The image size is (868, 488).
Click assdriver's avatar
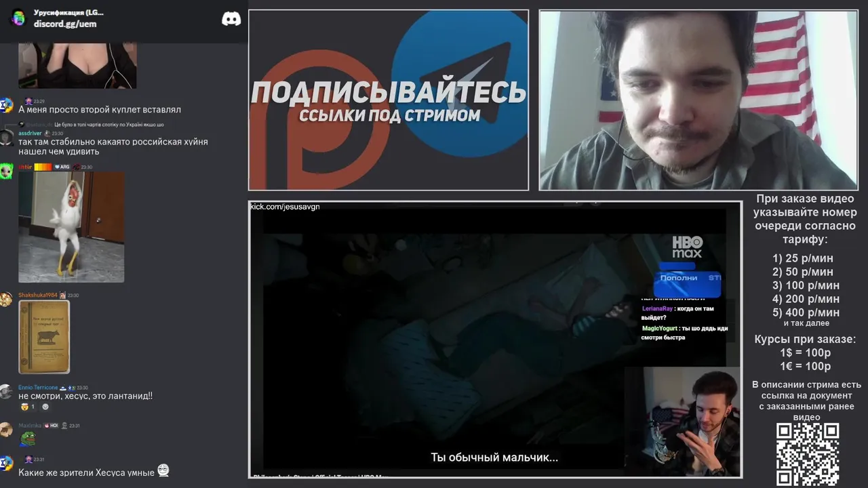[6, 137]
